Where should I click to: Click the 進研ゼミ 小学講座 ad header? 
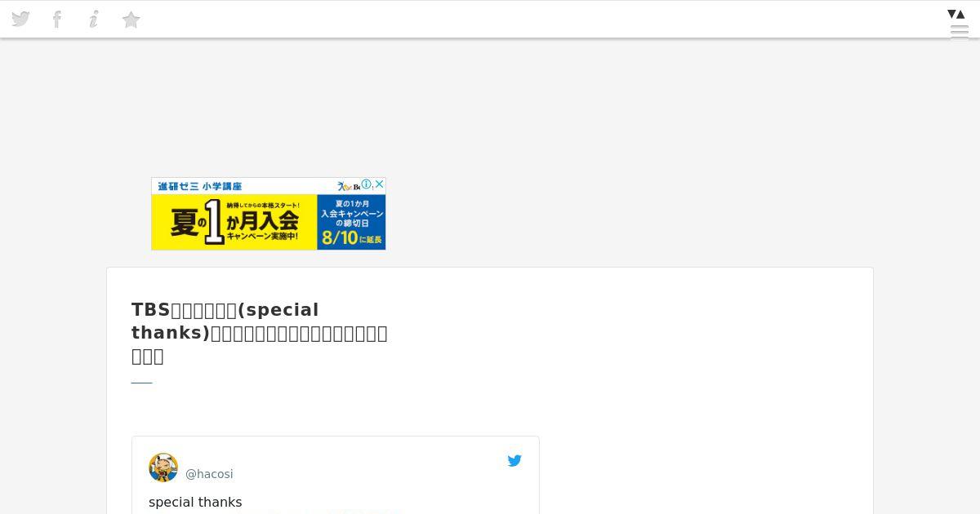click(x=200, y=186)
